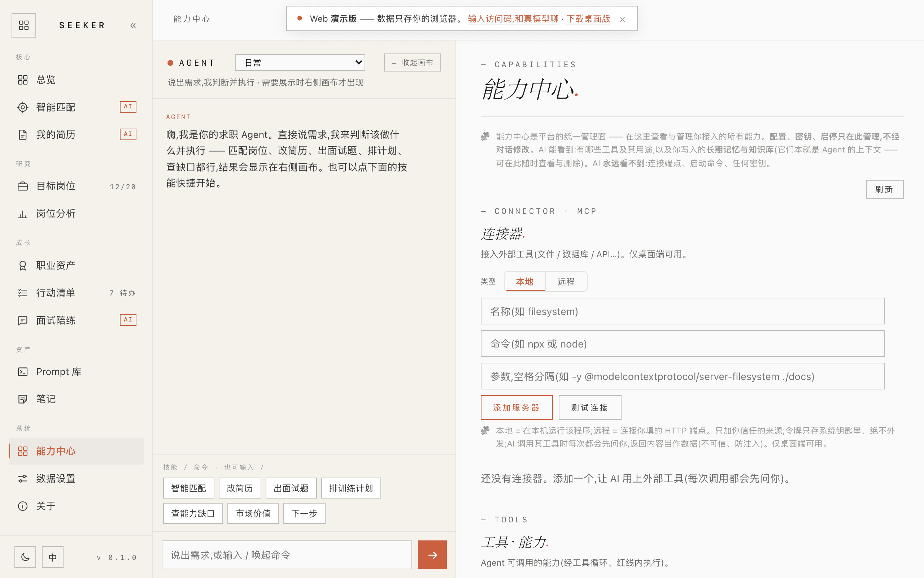Open 总览 menu item label
Screen dimensions: 924x578
click(x=46, y=79)
